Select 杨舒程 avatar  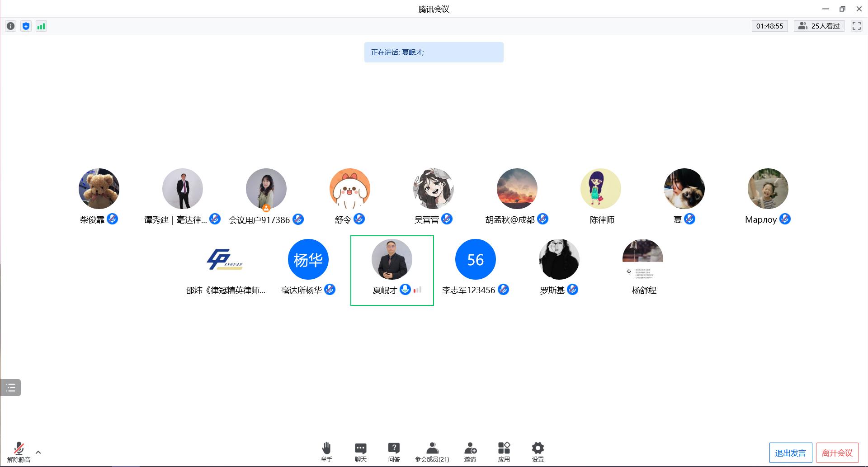tap(643, 259)
